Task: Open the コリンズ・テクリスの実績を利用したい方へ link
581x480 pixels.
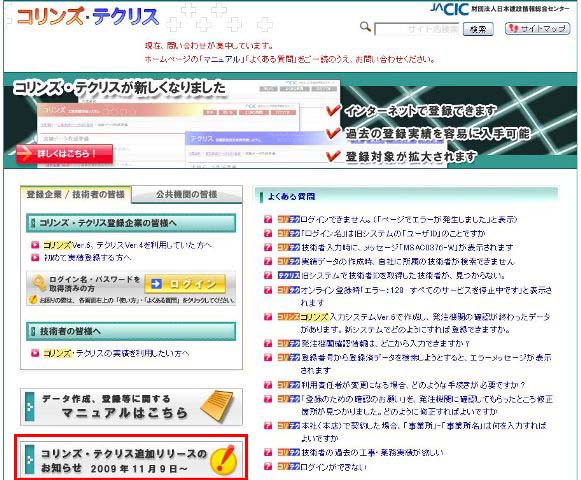Action: (x=116, y=353)
